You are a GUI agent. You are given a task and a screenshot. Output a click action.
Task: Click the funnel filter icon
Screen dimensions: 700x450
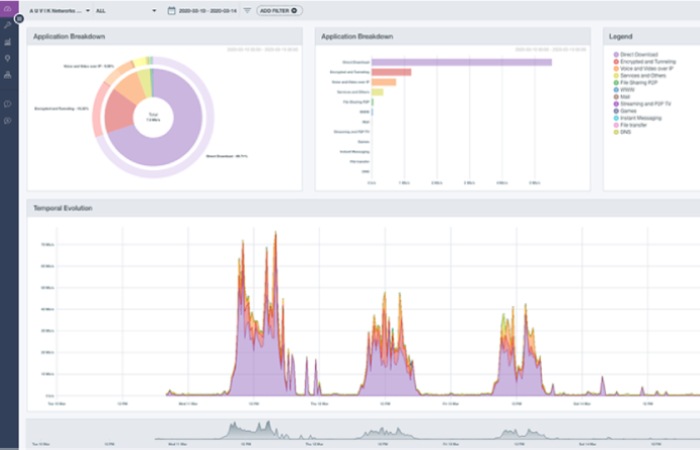click(247, 10)
